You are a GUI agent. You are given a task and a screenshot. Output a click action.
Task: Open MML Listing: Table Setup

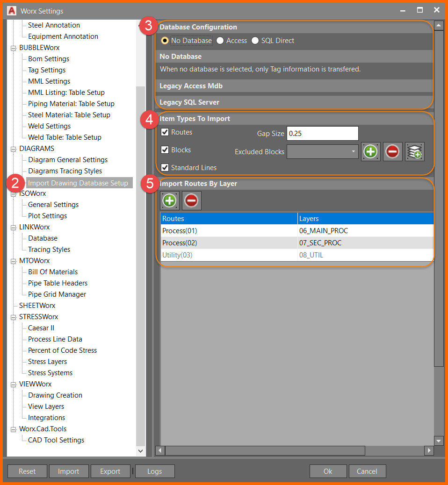(x=66, y=92)
